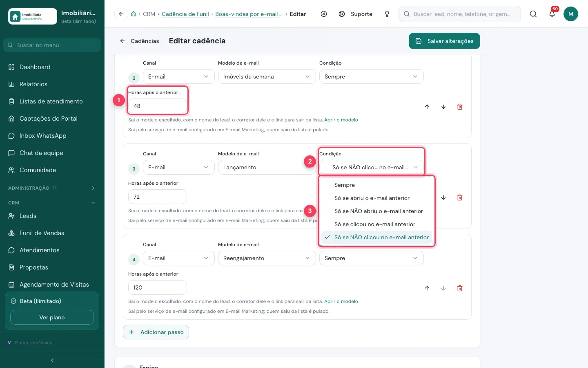Click the hours field showing 72
This screenshot has width=588, height=368.
158,197
